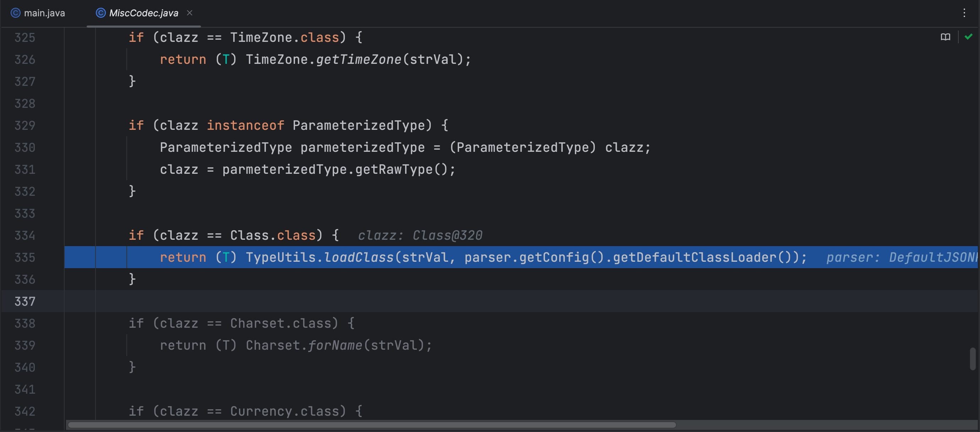This screenshot has height=432, width=980.
Task: Click the 'parser: DefaultJSON' inline hint
Action: point(902,257)
